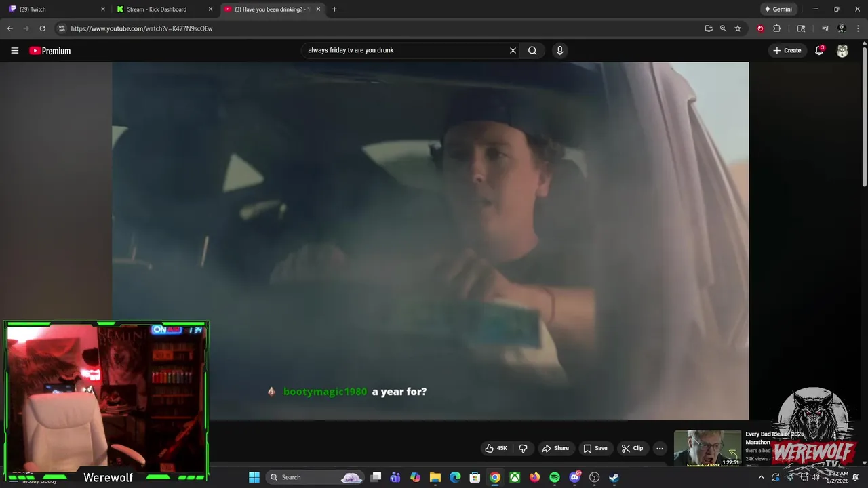Screen dimensions: 868x488
Task: Open Spotify from taskbar
Action: tap(555, 477)
